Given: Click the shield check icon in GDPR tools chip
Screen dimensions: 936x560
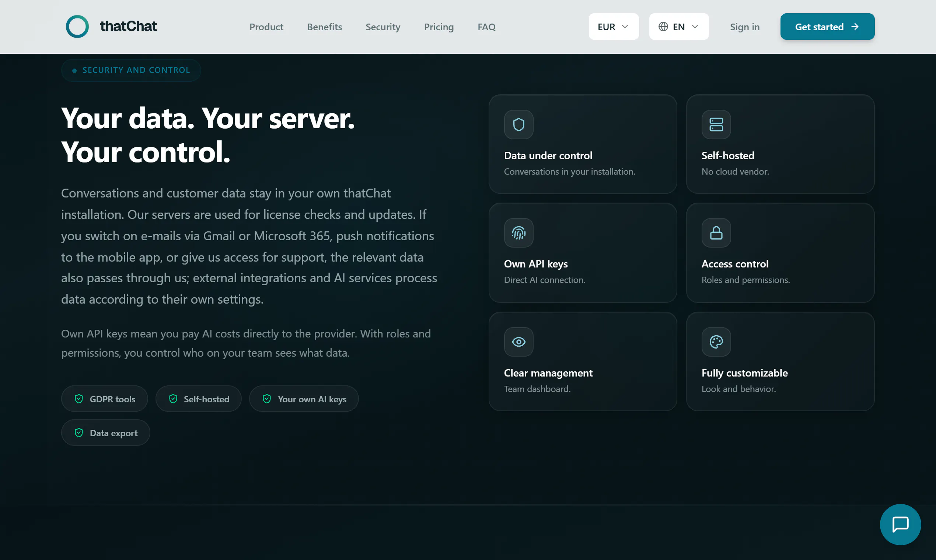Looking at the screenshot, I should point(79,399).
